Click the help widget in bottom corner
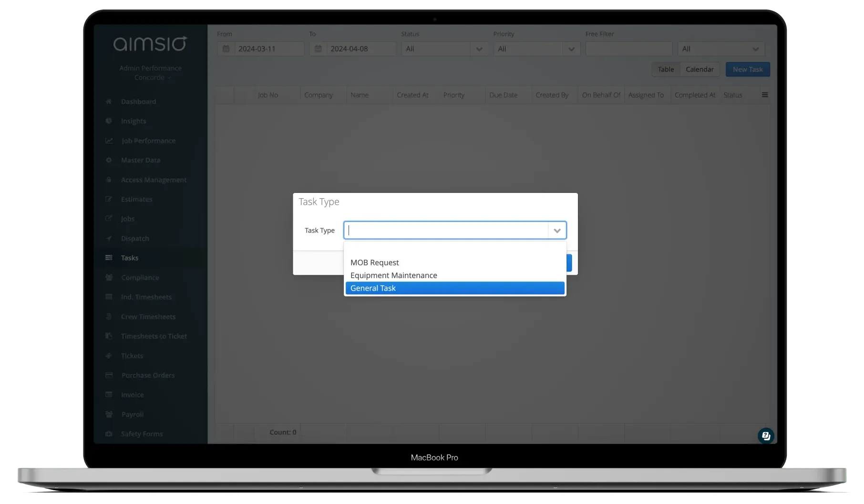This screenshot has height=504, width=864. (x=766, y=435)
